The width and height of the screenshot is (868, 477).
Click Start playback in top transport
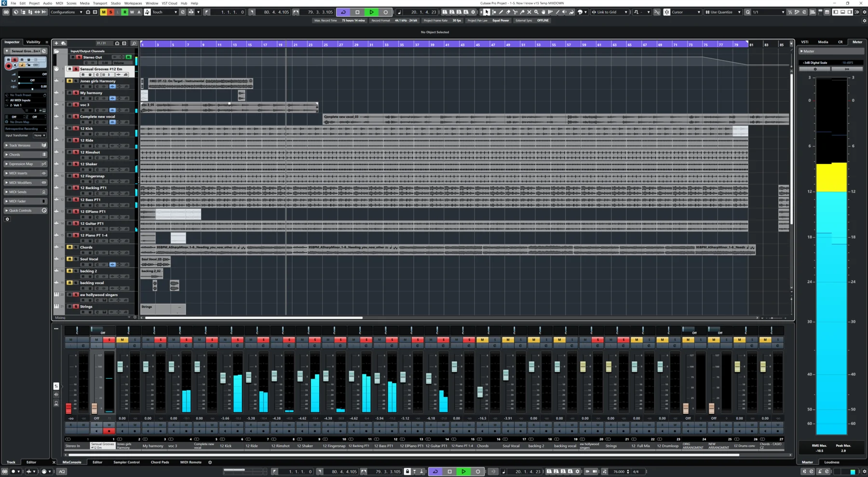(371, 12)
